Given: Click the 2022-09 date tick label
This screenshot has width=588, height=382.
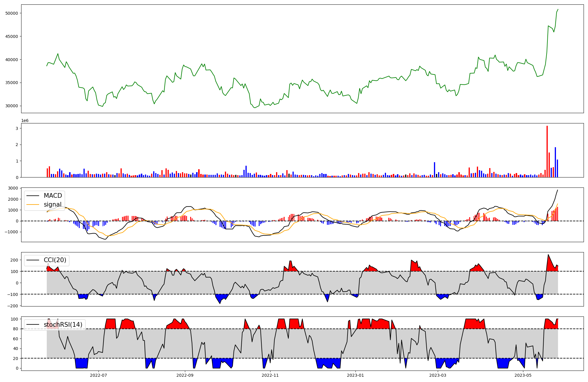Looking at the screenshot, I should pos(185,375).
